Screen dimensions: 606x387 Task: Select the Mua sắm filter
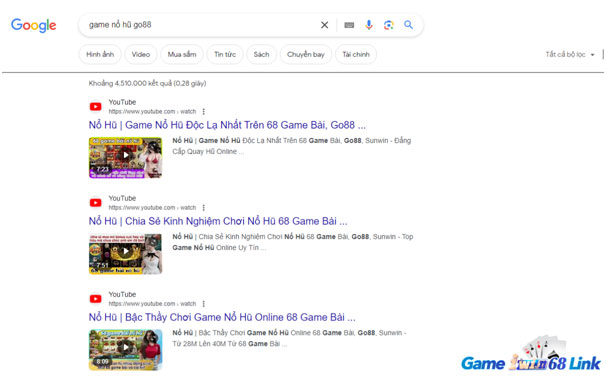(182, 55)
